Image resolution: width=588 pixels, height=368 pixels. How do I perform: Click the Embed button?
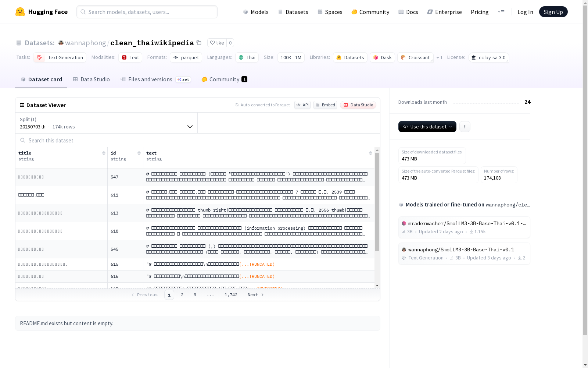[x=325, y=105]
